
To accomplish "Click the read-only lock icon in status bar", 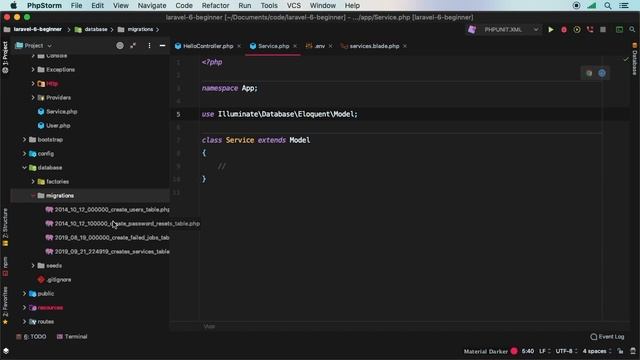I will pyautogui.click(x=620, y=351).
